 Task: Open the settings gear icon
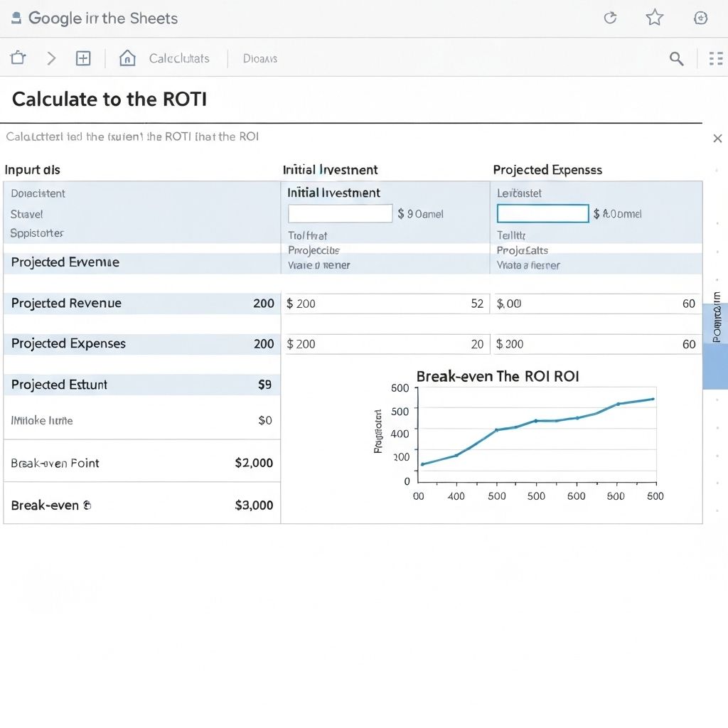click(701, 18)
